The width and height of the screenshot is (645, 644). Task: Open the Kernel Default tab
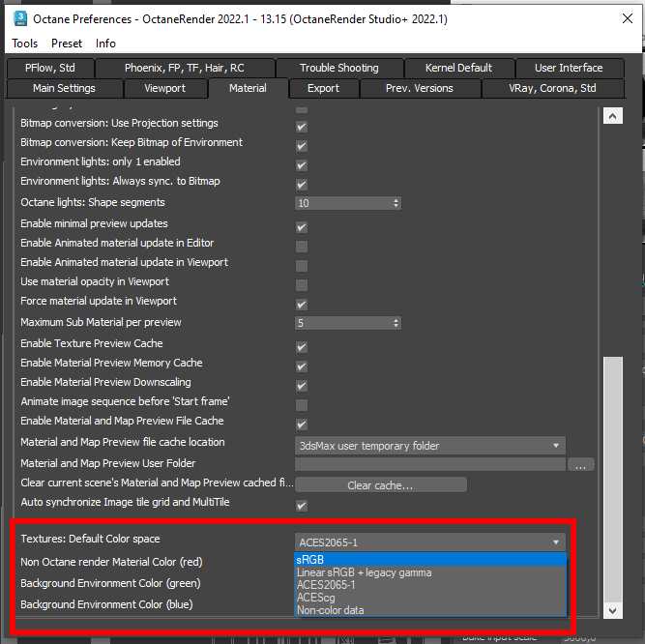[458, 68]
